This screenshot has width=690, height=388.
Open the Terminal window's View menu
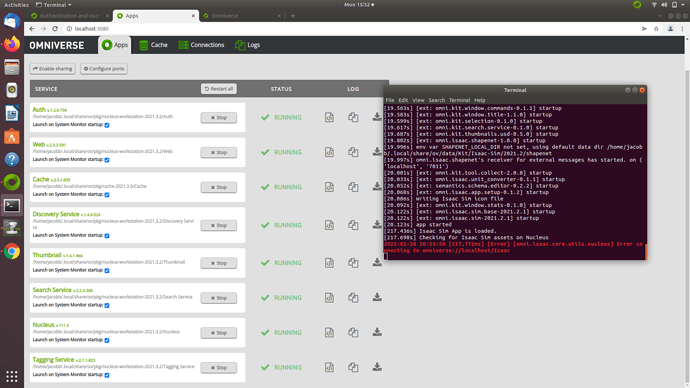pyautogui.click(x=418, y=100)
